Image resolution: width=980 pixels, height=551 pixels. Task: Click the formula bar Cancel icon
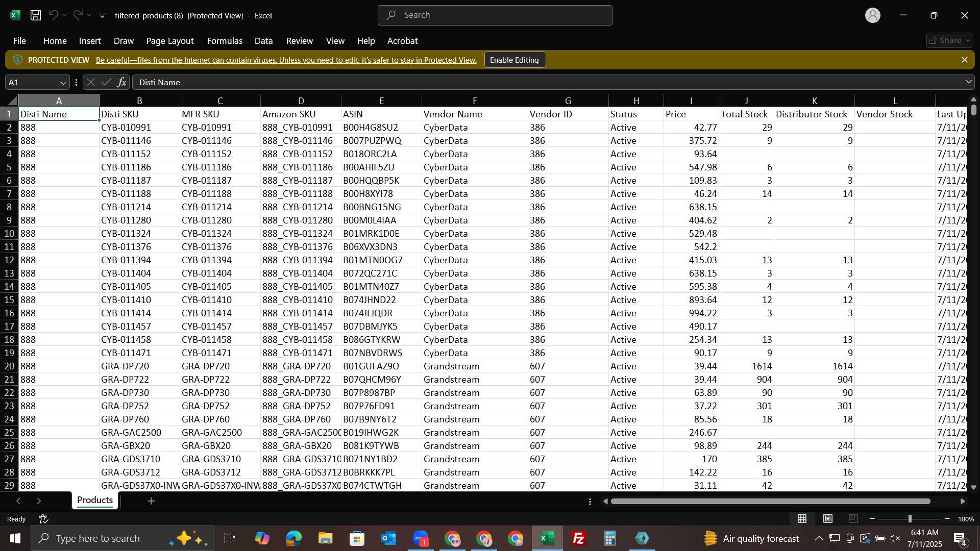coord(91,82)
